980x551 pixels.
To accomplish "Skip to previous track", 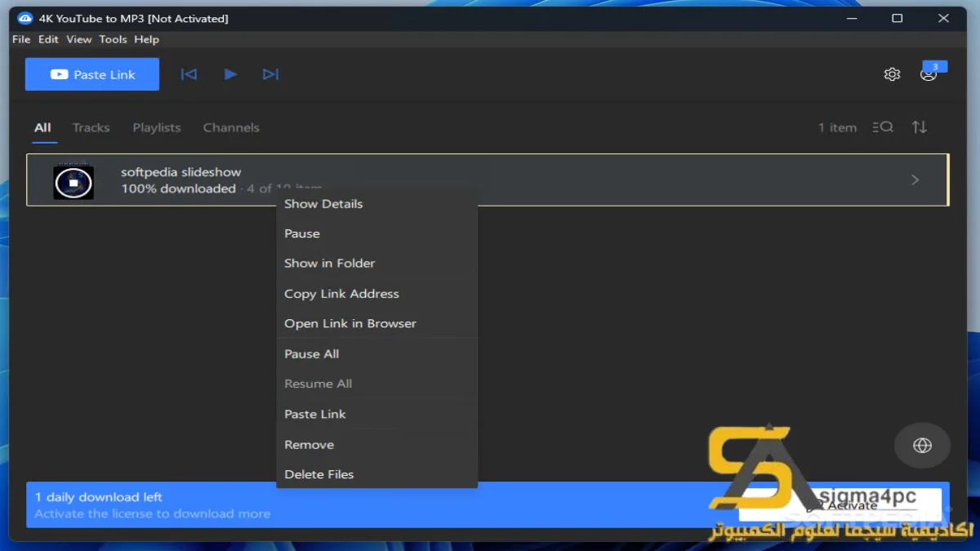I will coord(189,74).
